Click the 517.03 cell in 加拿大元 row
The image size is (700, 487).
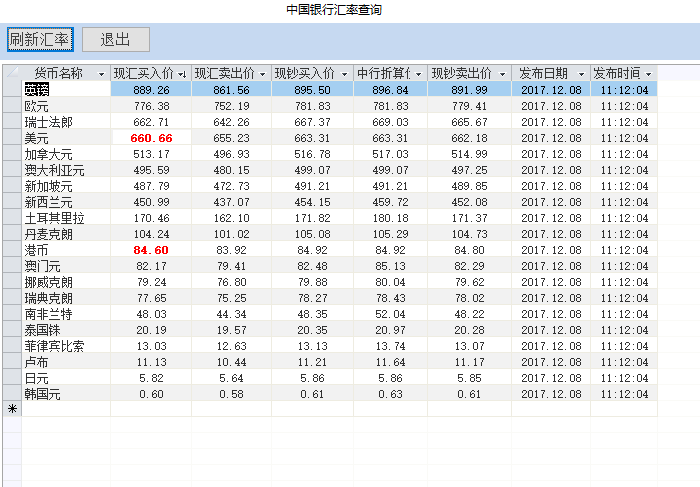391,154
